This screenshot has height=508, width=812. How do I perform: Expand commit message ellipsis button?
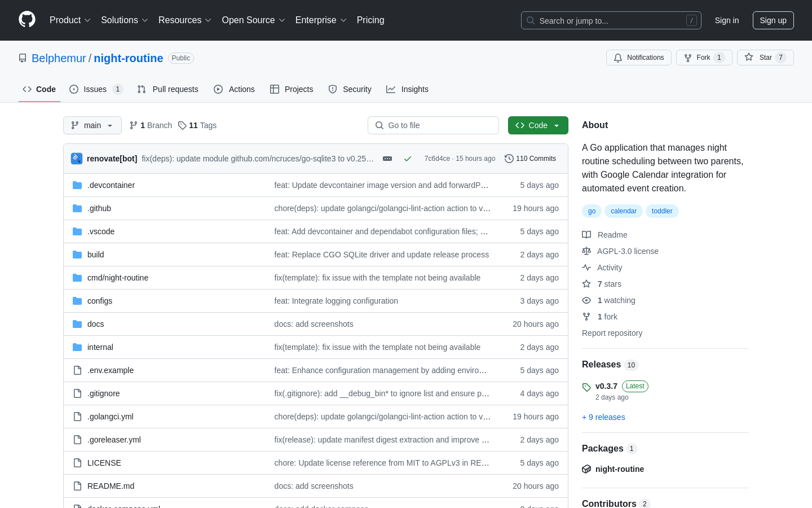tap(387, 159)
